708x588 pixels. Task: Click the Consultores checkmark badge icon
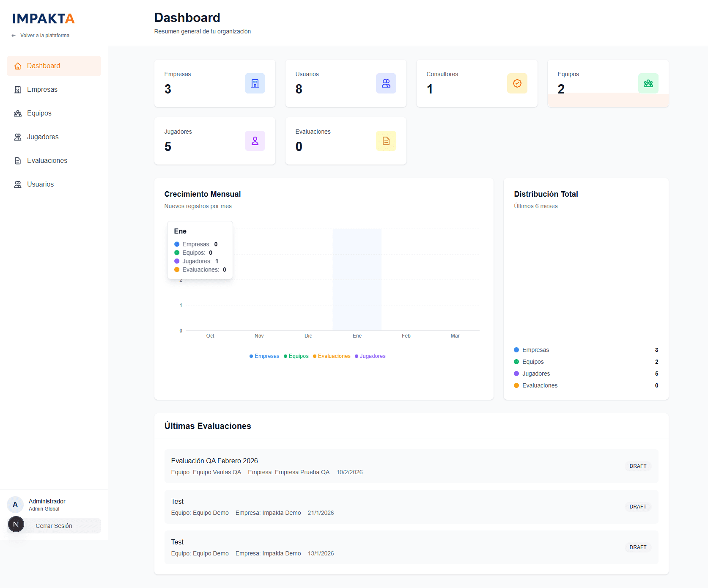517,83
